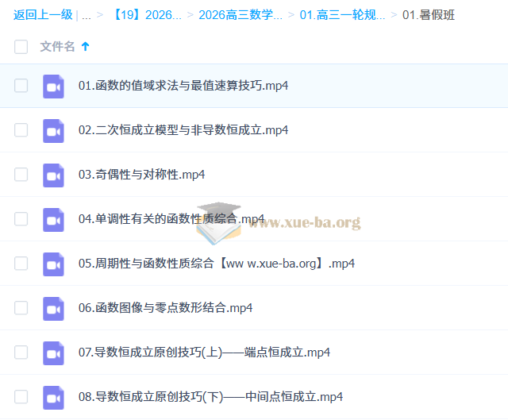Check the box for 01.函数的值域求法 file
This screenshot has height=420, width=508.
21,86
